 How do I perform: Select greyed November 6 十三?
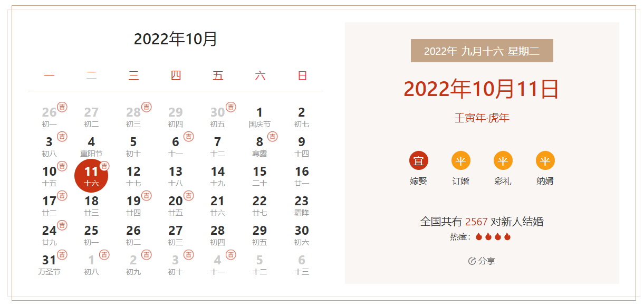tap(302, 265)
